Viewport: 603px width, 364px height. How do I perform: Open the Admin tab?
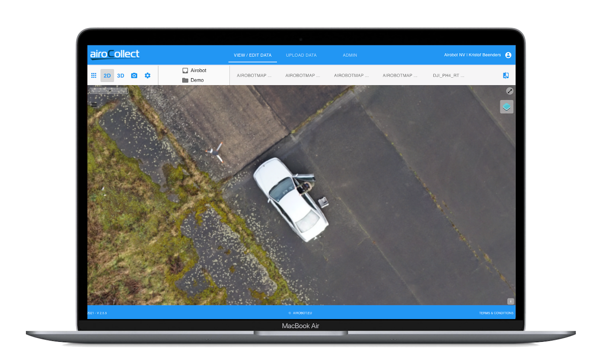(350, 55)
